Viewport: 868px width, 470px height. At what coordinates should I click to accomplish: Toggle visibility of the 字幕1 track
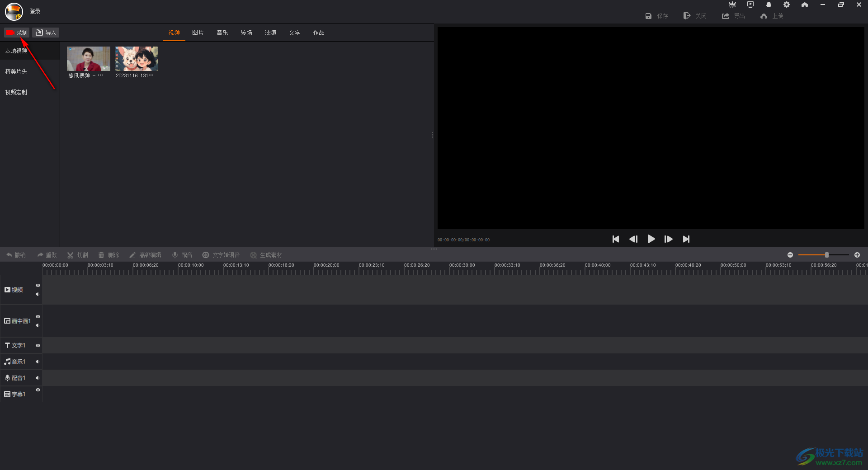coord(38,390)
